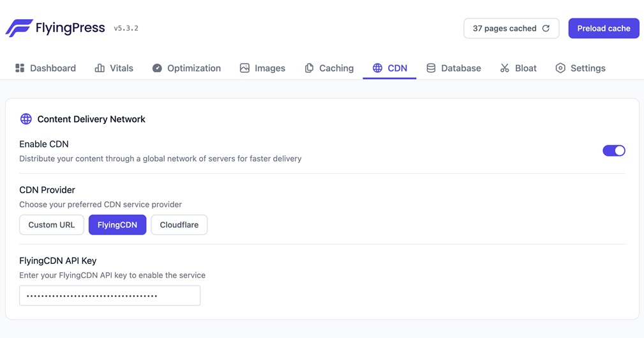Click 'Enter your FlyingCDN API key' description
Screen dimensions: 644x338
(112, 275)
